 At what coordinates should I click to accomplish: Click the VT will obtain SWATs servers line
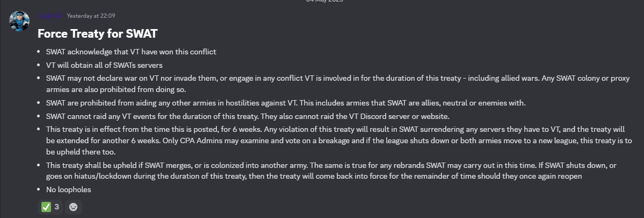[104, 65]
